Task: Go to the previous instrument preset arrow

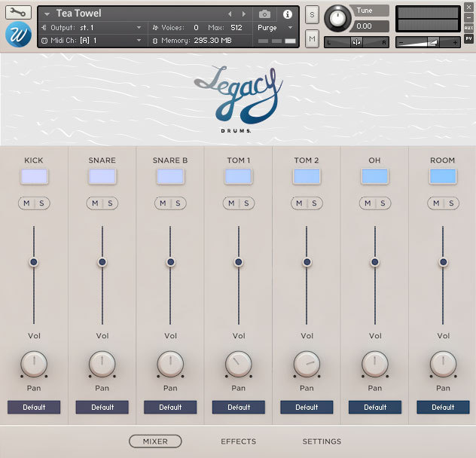Action: point(230,14)
